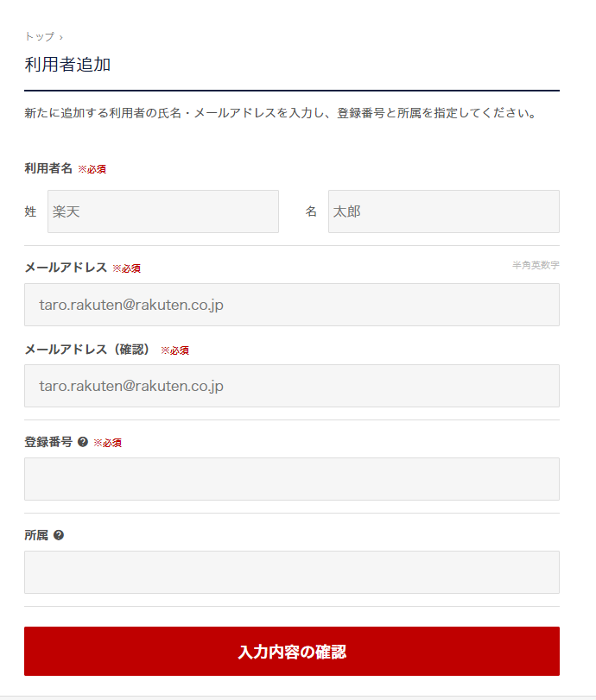This screenshot has height=700, width=596.
Task: Click the 登録番号 label text
Action: (48, 442)
